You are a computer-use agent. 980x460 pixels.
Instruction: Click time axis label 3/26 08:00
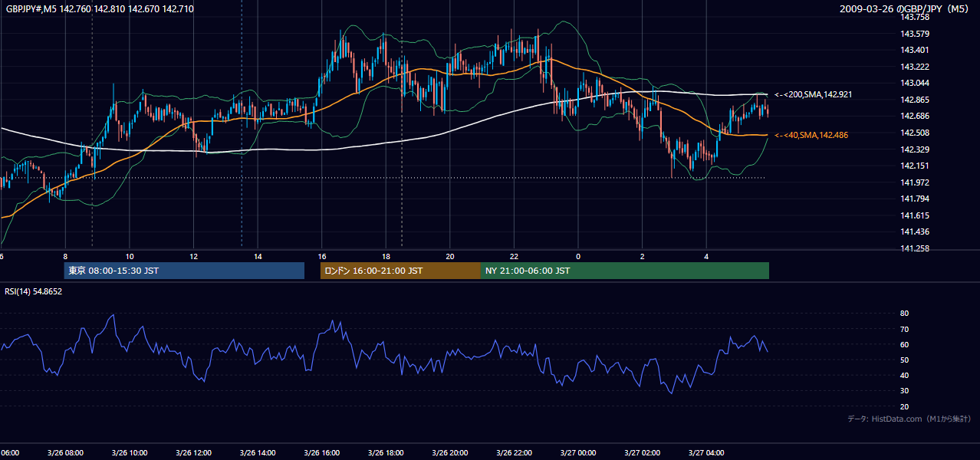point(64,453)
